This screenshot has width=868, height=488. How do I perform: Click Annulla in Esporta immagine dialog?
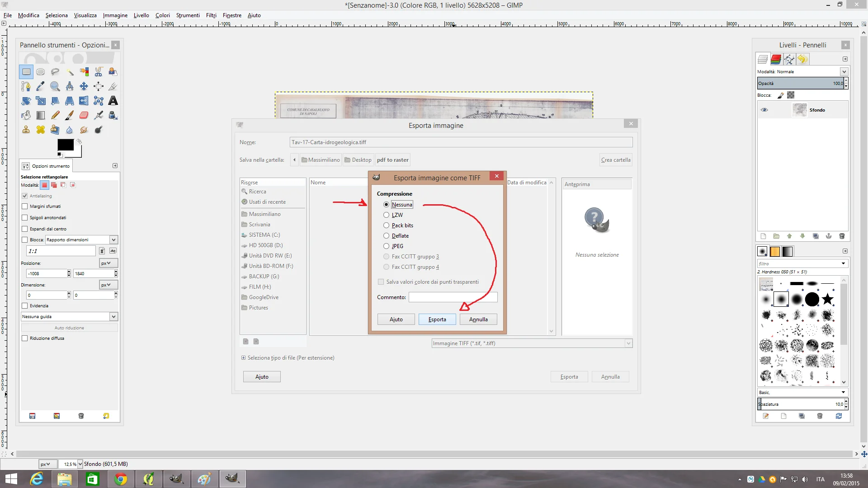[610, 377]
